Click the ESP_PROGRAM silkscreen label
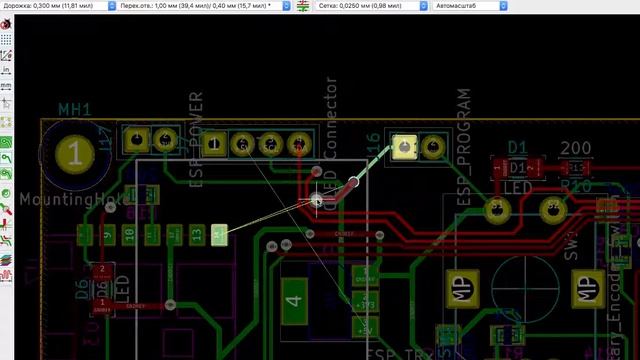640x360 pixels. click(x=464, y=146)
